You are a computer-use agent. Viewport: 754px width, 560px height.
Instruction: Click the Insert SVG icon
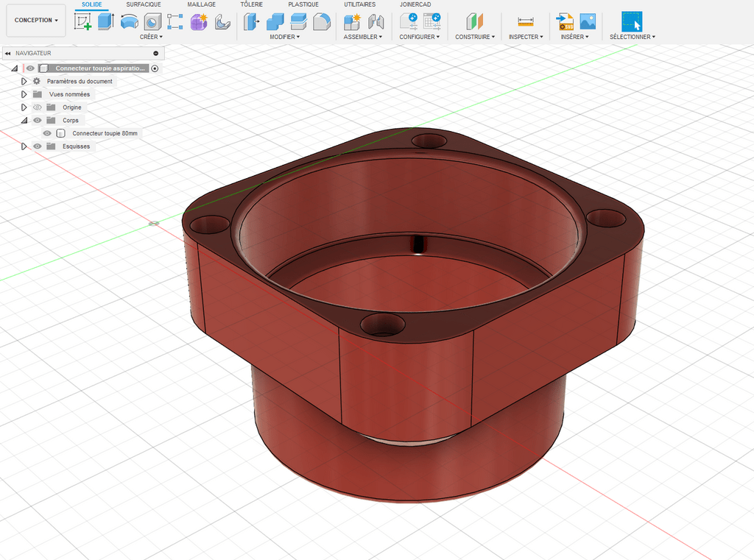(565, 21)
